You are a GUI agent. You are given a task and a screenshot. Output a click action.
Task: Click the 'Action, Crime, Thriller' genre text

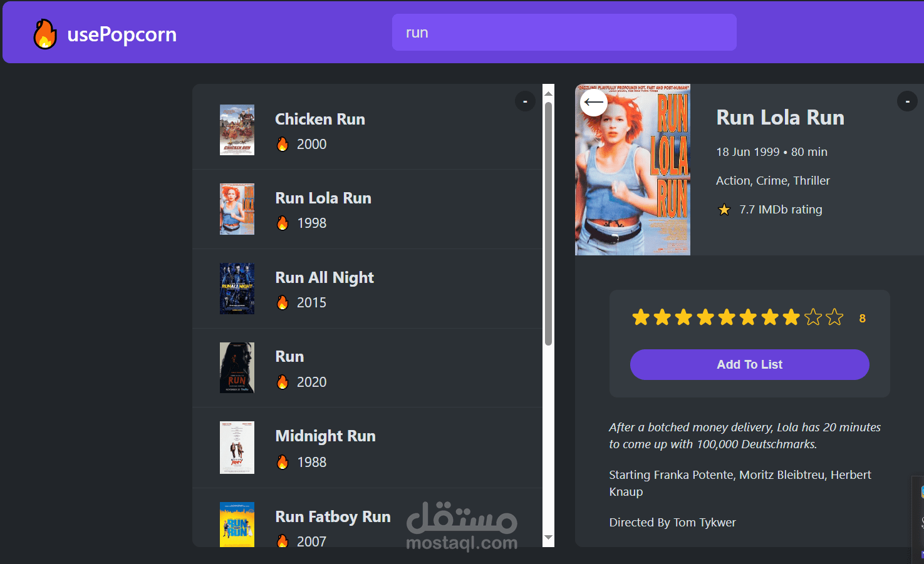tap(773, 181)
